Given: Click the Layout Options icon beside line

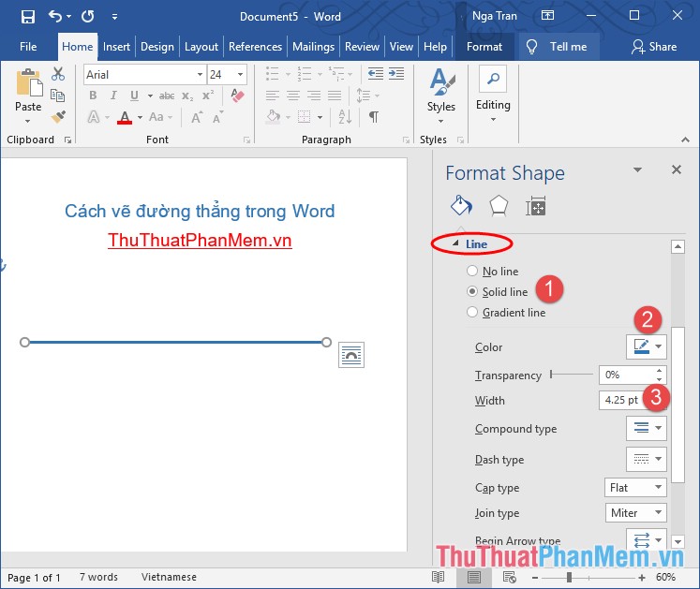Looking at the screenshot, I should tap(351, 355).
